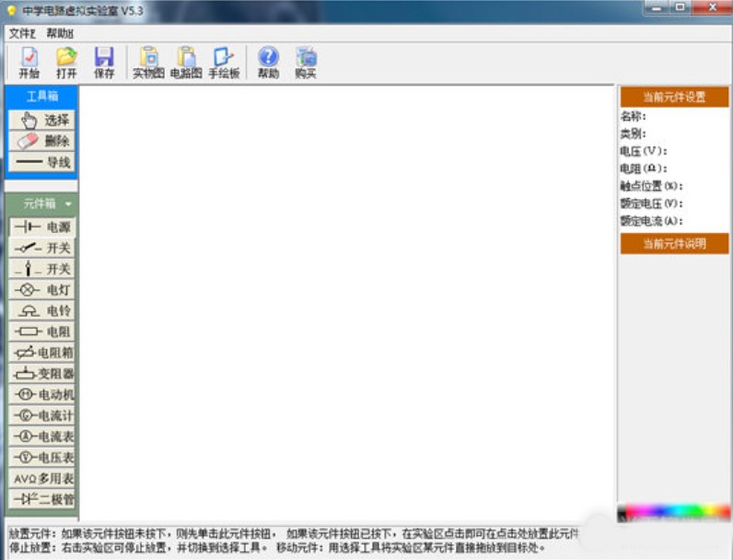Choose the 导线 wire tool
733x560 pixels.
[x=41, y=162]
